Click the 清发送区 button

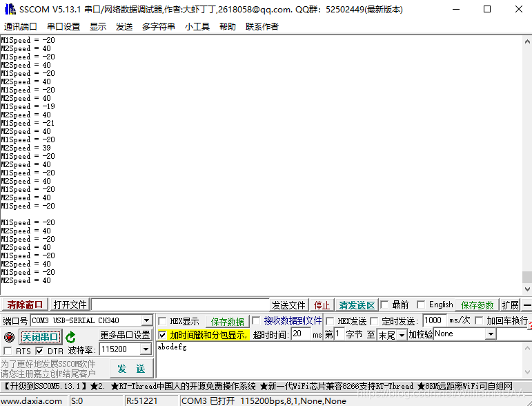[x=357, y=305]
